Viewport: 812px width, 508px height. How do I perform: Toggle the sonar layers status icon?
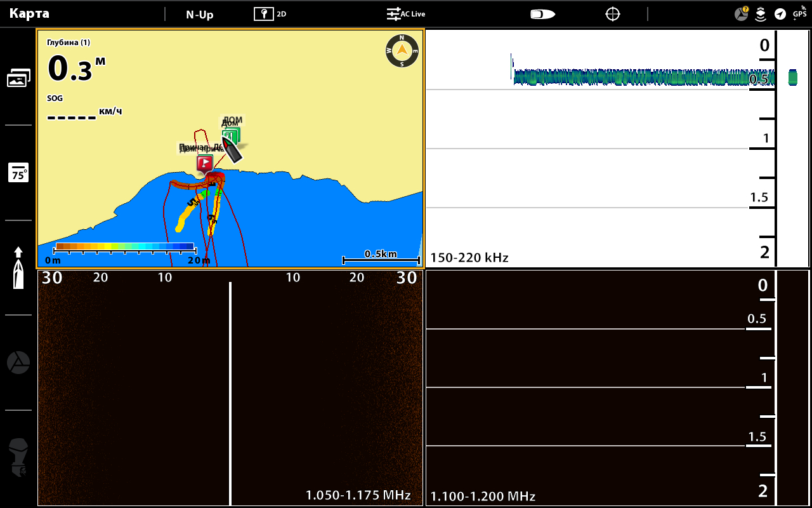[x=761, y=14]
